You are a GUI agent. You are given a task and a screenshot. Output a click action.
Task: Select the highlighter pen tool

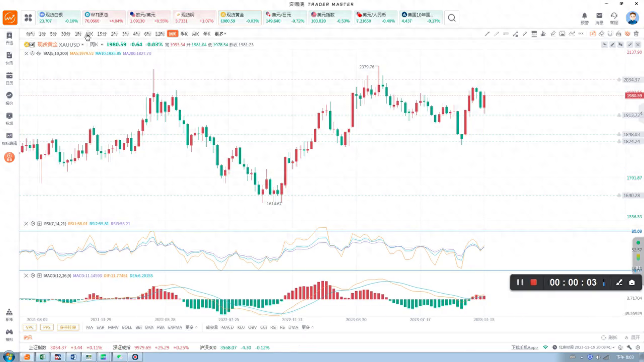(553, 34)
